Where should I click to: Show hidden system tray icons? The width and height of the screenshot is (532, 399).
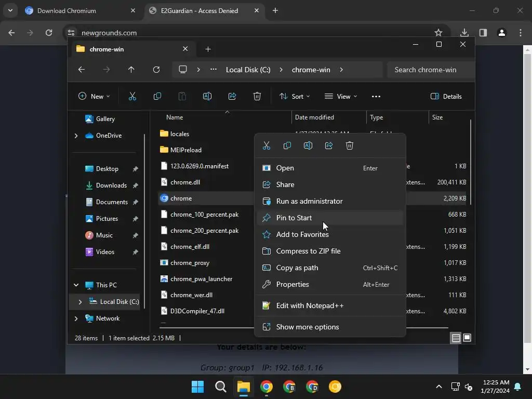click(438, 387)
